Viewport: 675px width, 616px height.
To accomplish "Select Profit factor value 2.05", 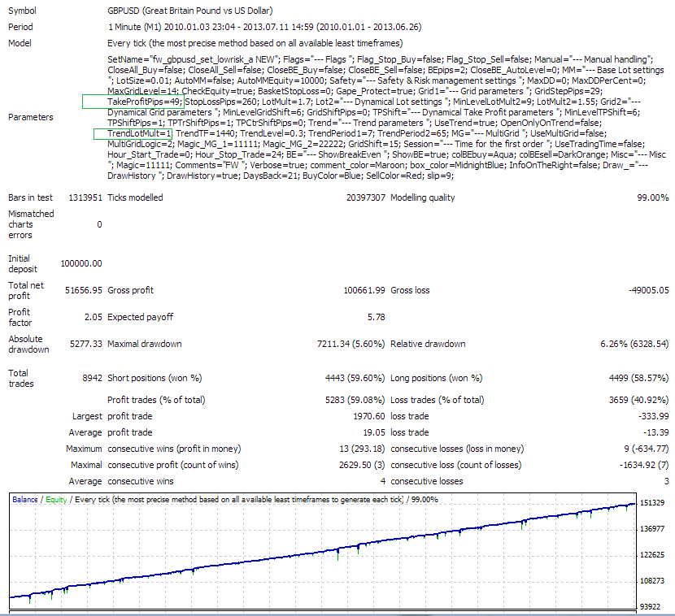I will [x=93, y=317].
